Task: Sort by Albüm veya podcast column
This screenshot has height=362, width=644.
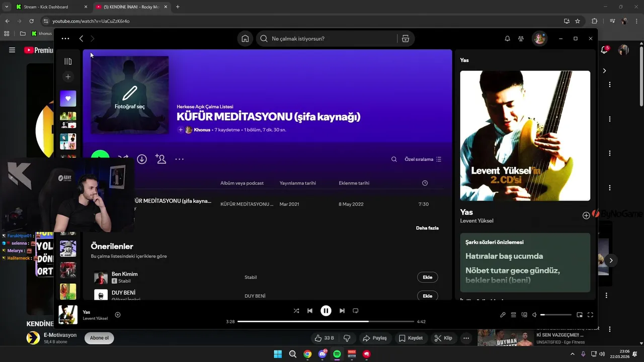Action: [242, 183]
